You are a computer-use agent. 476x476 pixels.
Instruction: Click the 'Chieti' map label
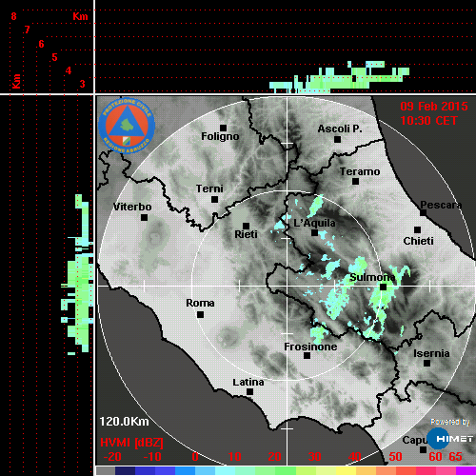tap(418, 241)
